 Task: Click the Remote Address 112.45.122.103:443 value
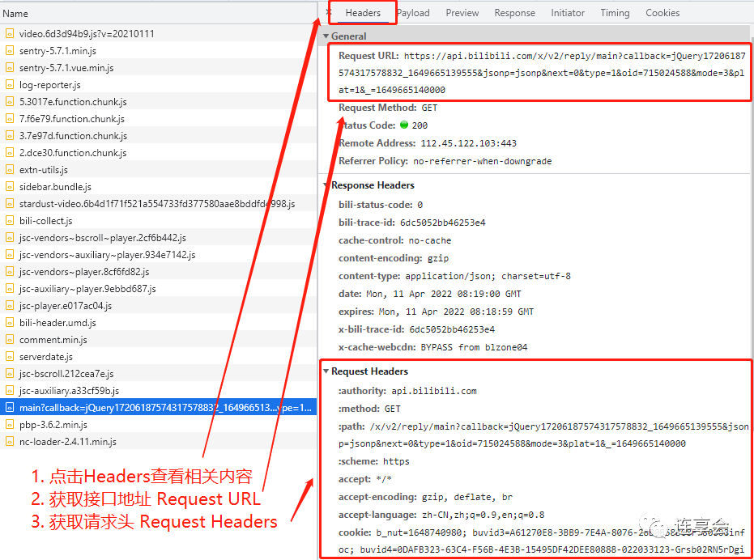tap(468, 143)
